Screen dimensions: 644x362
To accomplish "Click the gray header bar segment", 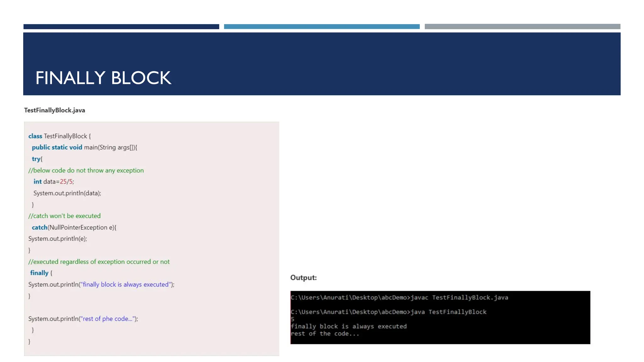I will pos(522,27).
